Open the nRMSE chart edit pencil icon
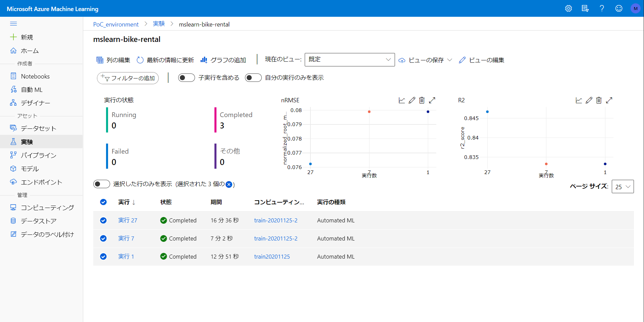Screen dimensions: 644x322 [412, 100]
